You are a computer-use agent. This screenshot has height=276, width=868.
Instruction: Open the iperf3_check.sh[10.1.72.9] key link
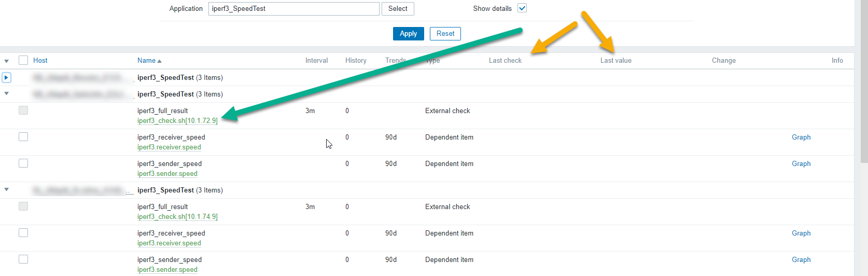click(177, 121)
